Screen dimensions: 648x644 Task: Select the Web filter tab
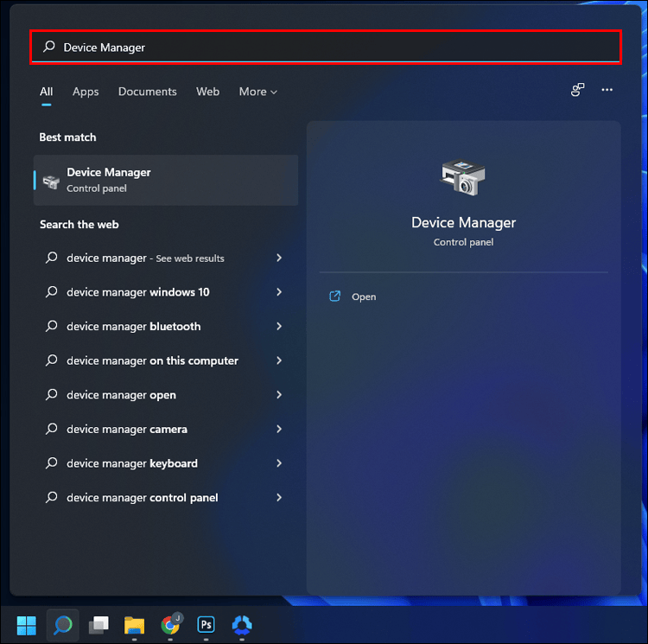(207, 92)
